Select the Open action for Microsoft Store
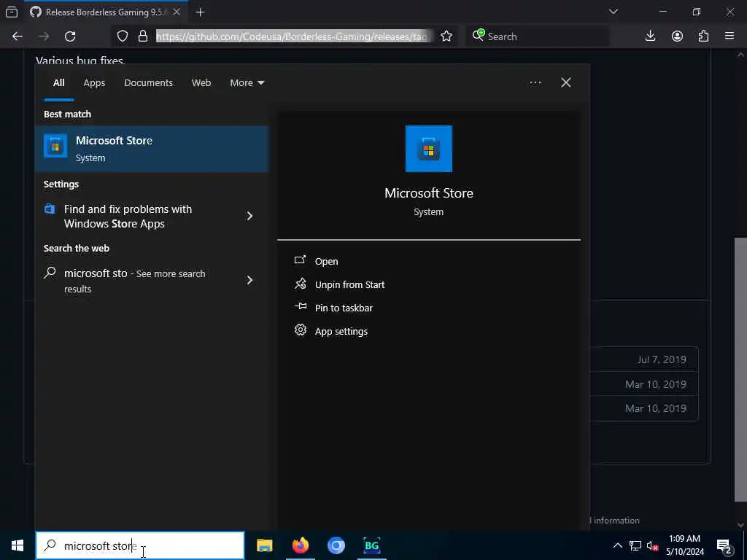Screen dimensions: 747x560 point(326,261)
